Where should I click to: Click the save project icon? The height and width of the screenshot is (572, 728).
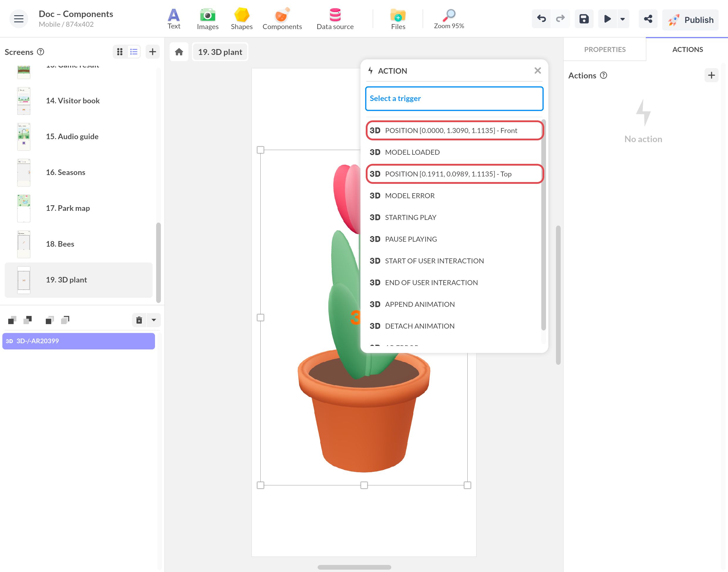click(x=584, y=19)
